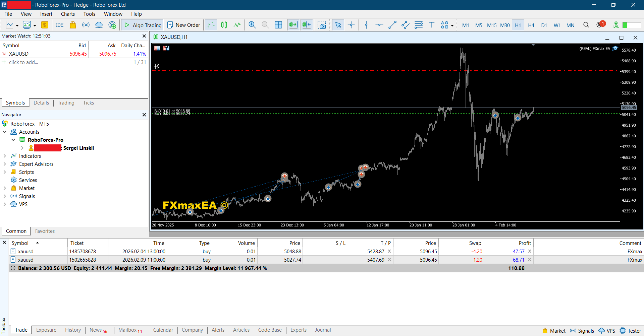Open the Charts menu
This screenshot has height=336, width=644.
pos(68,14)
